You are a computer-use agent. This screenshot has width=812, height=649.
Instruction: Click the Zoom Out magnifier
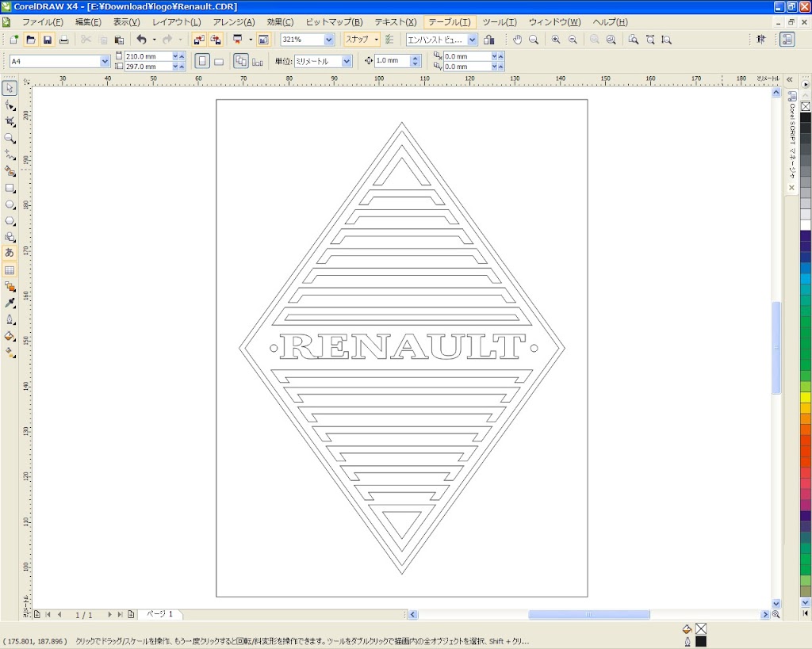click(573, 40)
